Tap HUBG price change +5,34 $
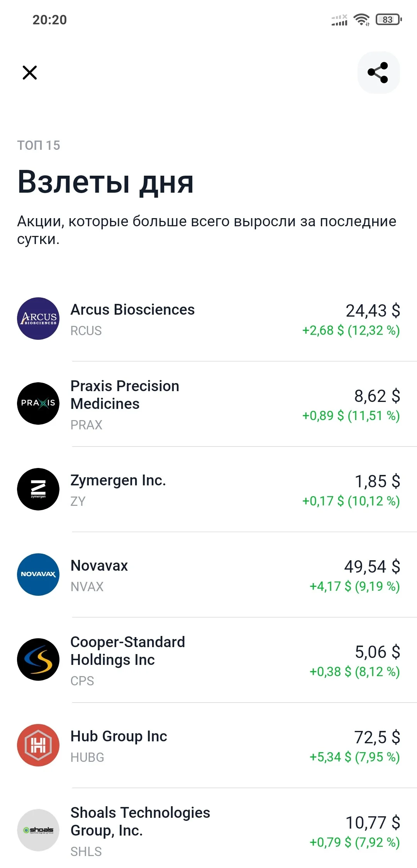417x868 pixels. (x=331, y=757)
